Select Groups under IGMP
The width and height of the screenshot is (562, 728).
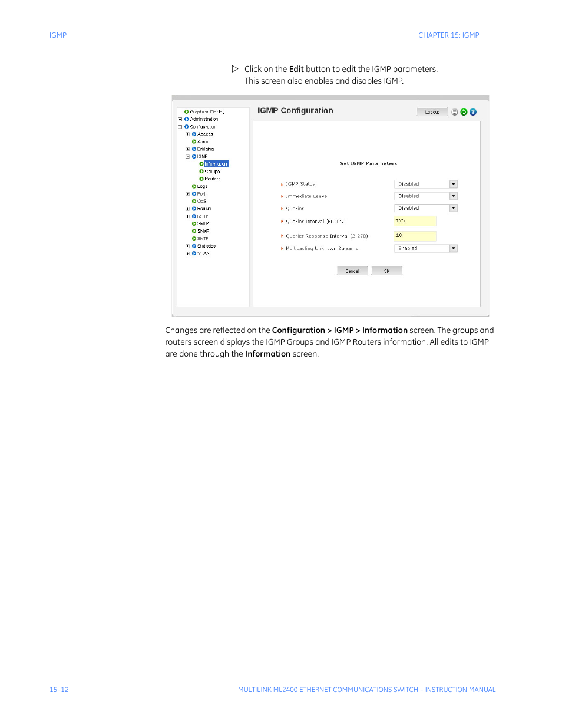click(x=212, y=172)
